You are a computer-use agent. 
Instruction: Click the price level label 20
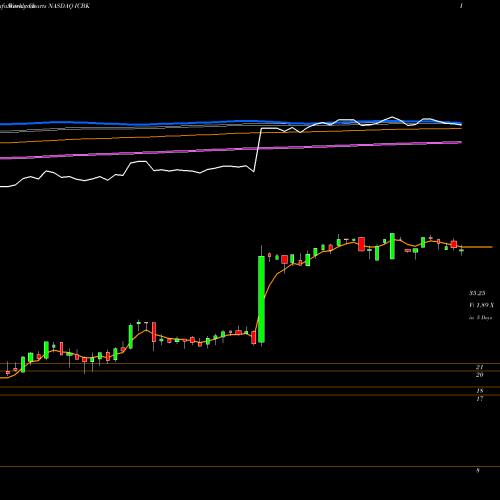tap(480, 375)
